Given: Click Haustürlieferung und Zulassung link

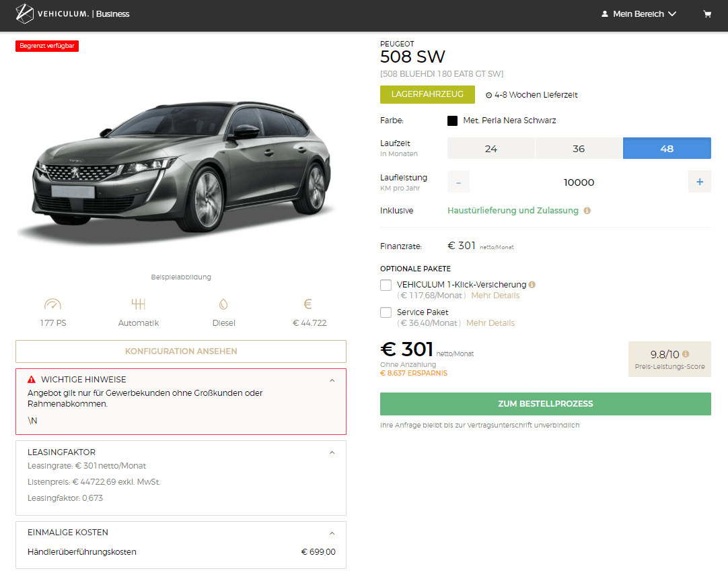Looking at the screenshot, I should [513, 211].
